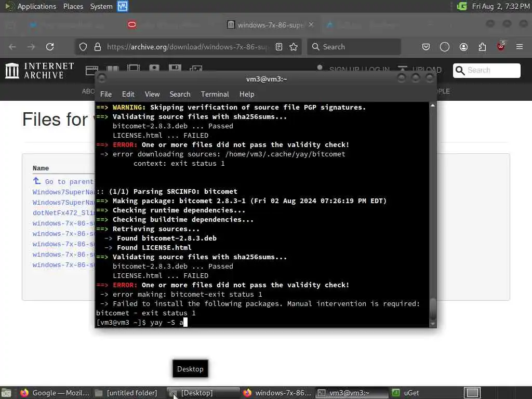532x399 pixels.
Task: Click the Internet Archive video film icon
Action: [x=134, y=68]
